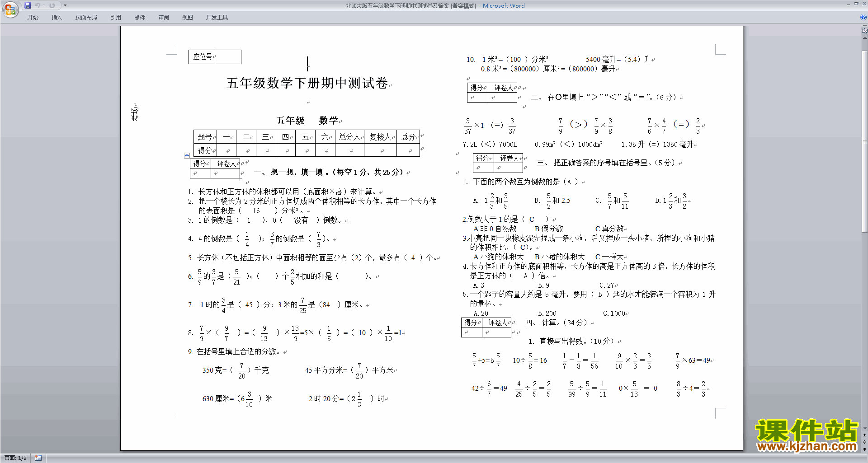This screenshot has width=868, height=463.
Task: Minimize the Word window
Action: 848,4
